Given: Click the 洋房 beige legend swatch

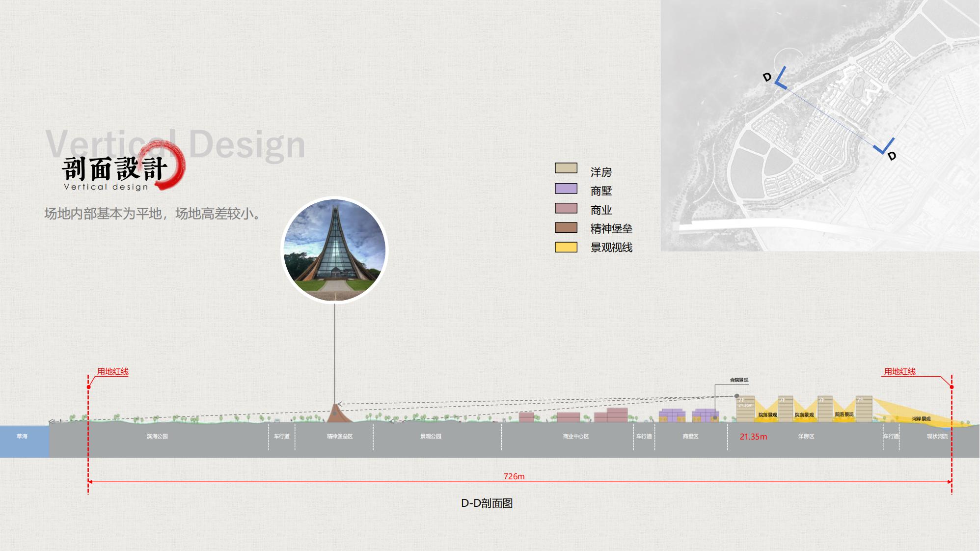Looking at the screenshot, I should pos(566,168).
